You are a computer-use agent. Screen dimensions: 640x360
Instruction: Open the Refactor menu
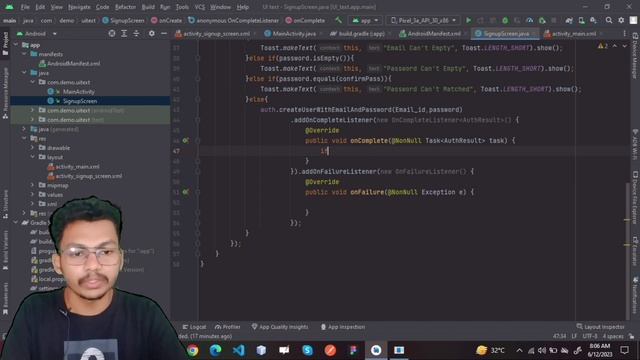tap(125, 7)
